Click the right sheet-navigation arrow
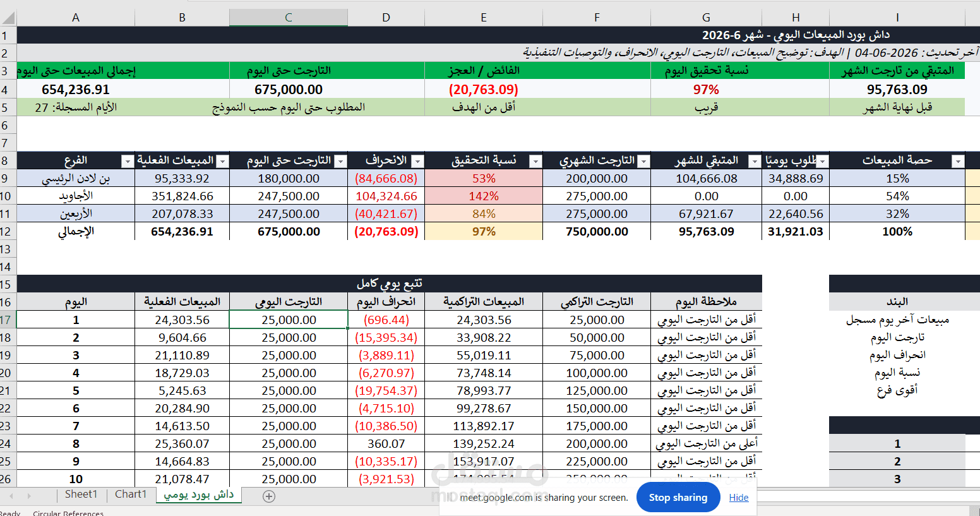The width and height of the screenshot is (980, 516). coord(29,496)
